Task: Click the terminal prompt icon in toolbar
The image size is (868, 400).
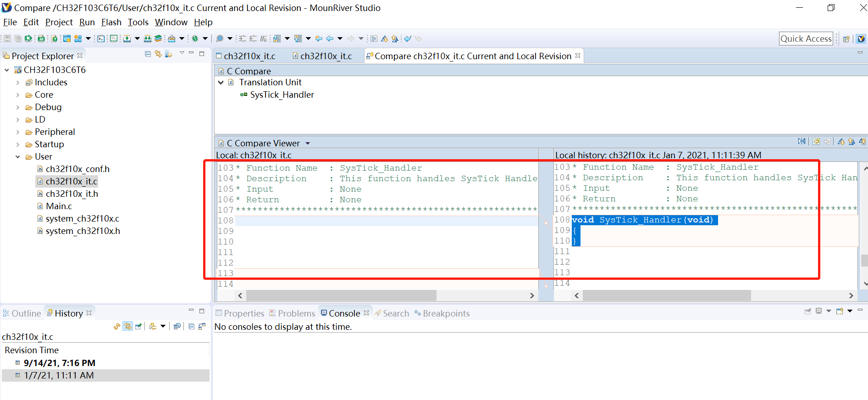Action: [101, 39]
